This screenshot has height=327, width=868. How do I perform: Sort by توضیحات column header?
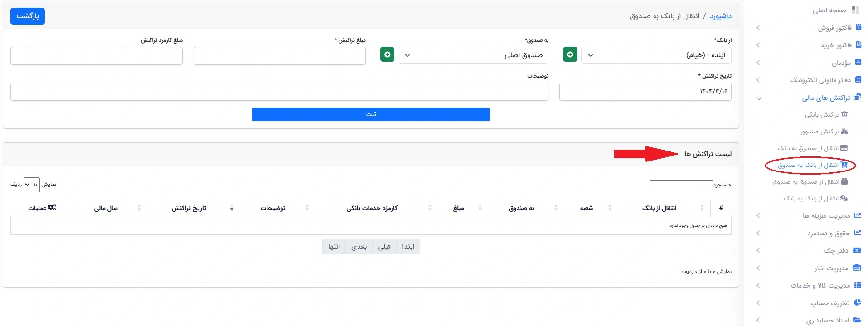coord(273,208)
